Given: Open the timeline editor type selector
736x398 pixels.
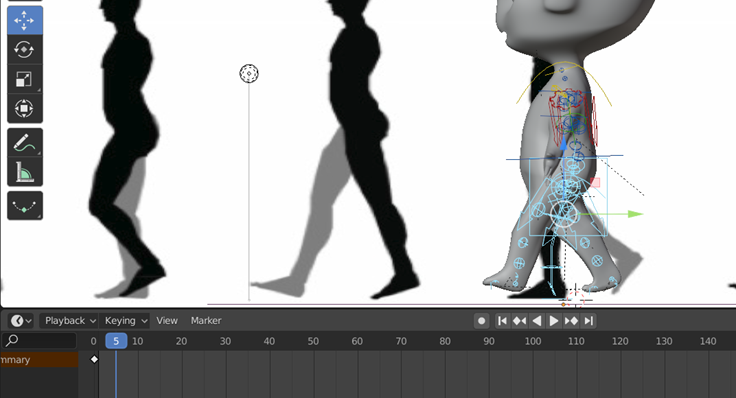Looking at the screenshot, I should pyautogui.click(x=21, y=321).
